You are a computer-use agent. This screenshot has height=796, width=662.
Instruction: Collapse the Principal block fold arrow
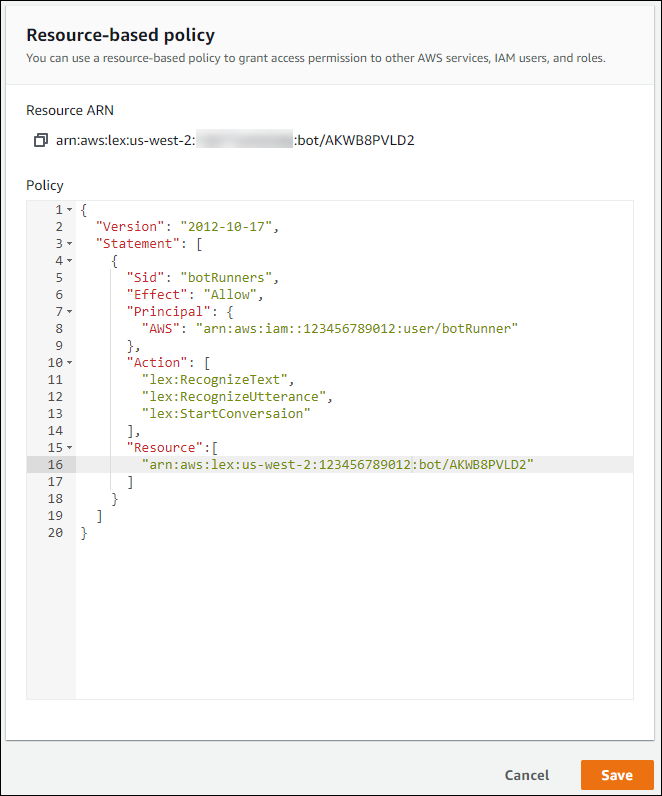tap(69, 312)
